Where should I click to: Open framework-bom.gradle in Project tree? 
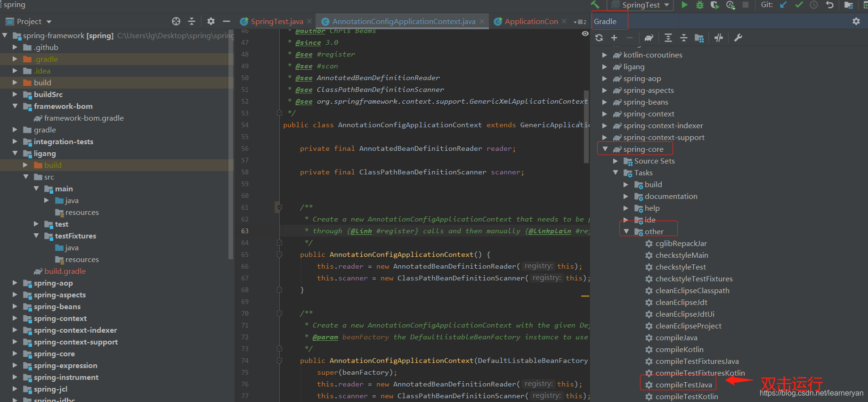point(84,118)
